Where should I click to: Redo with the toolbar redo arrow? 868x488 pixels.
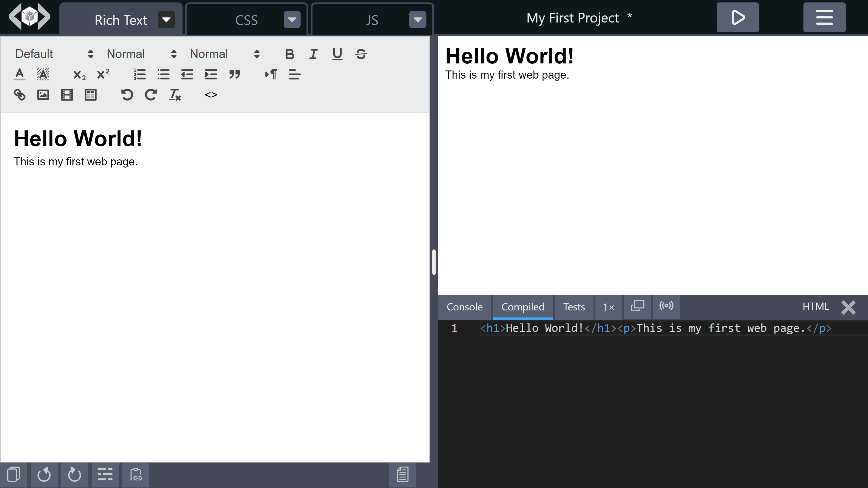point(151,95)
